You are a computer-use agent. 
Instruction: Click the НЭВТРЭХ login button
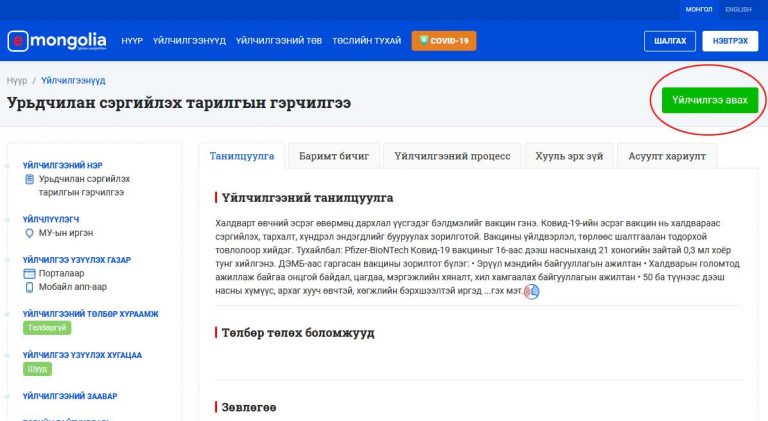730,41
